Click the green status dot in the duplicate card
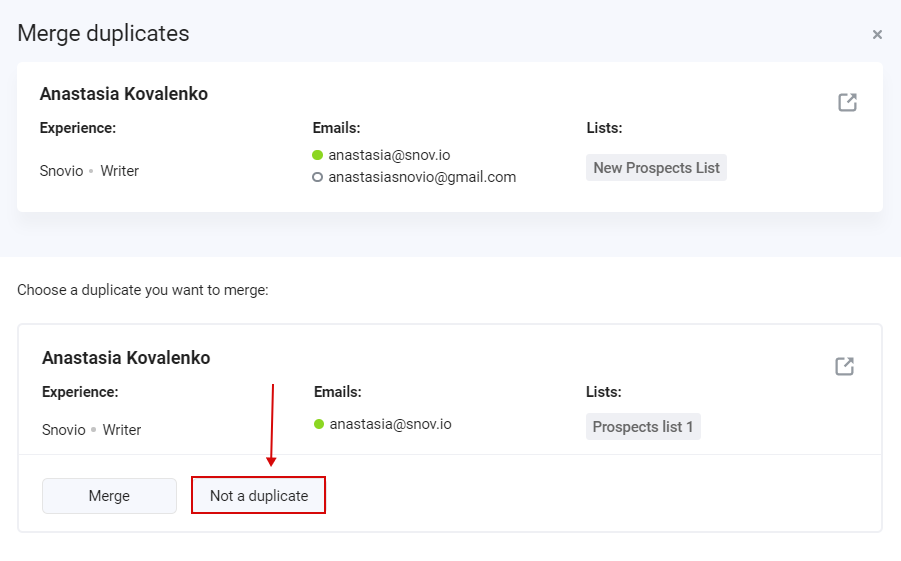This screenshot has width=901, height=561. (319, 424)
